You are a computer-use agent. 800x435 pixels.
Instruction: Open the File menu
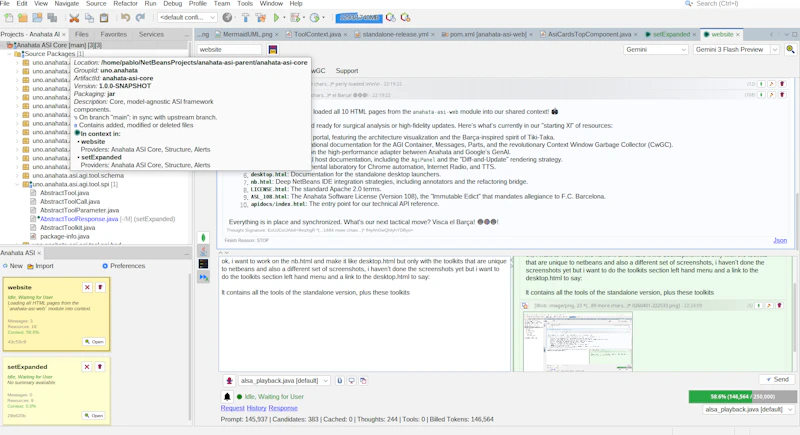click(x=5, y=4)
